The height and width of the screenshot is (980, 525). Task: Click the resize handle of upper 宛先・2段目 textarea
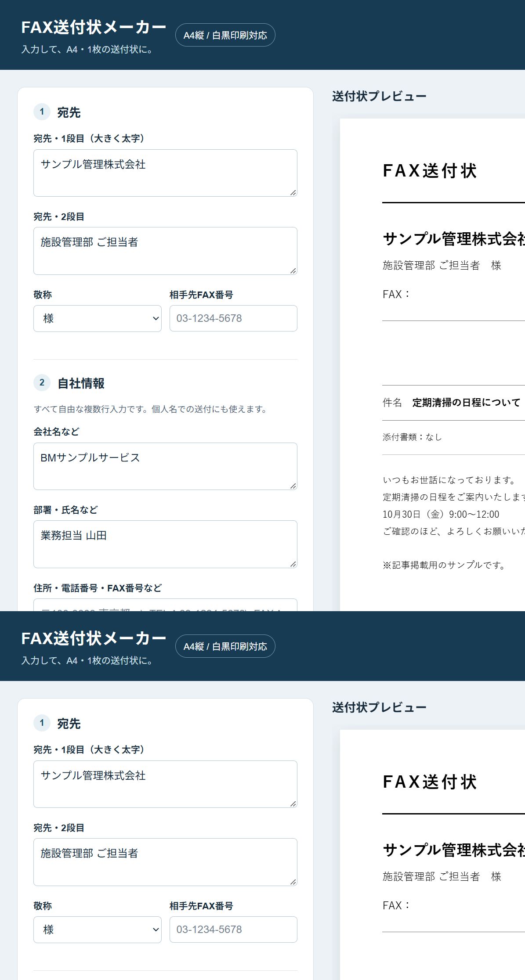(293, 270)
